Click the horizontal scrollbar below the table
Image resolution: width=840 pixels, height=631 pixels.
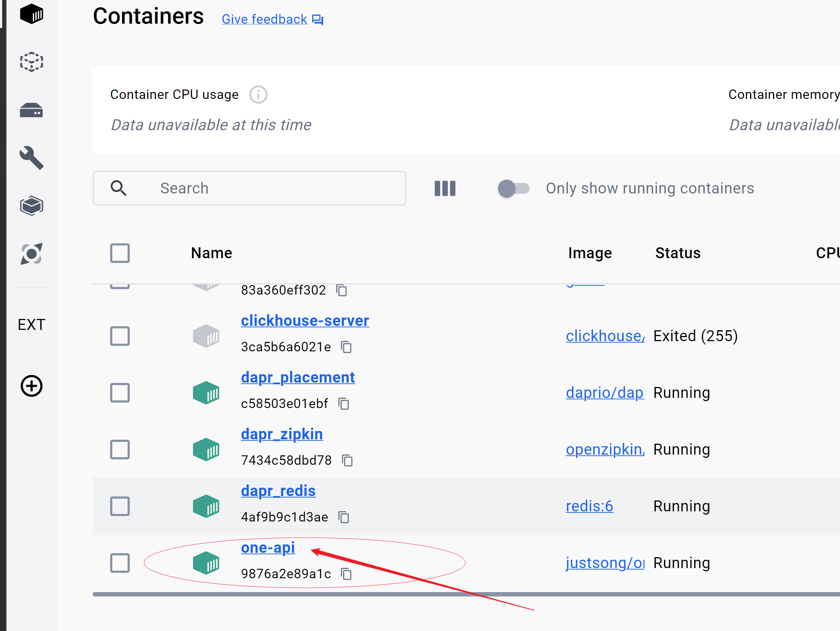coord(456,594)
